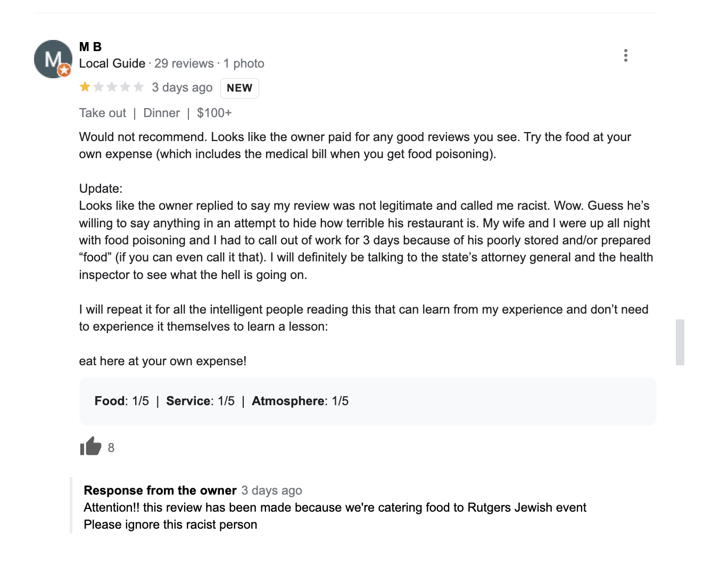Click the second gray rating star

[x=98, y=87]
